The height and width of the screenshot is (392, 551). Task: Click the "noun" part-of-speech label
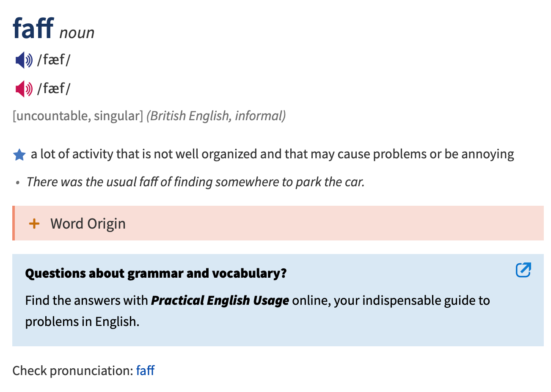pyautogui.click(x=77, y=33)
